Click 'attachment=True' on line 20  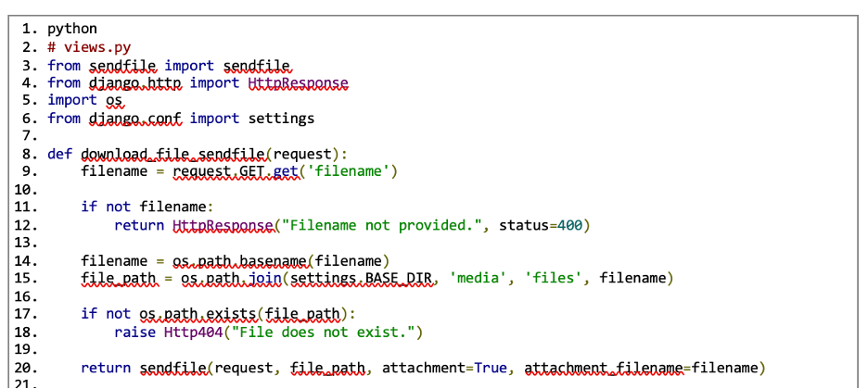click(444, 368)
